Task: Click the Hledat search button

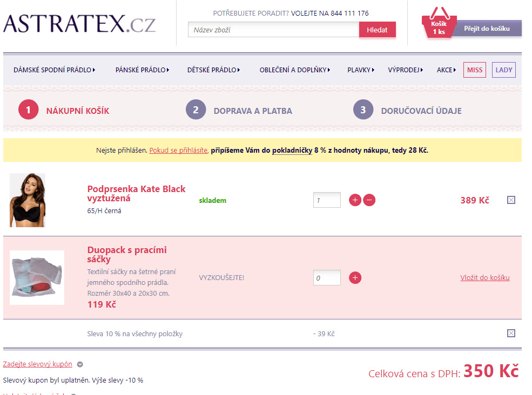Action: tap(377, 30)
